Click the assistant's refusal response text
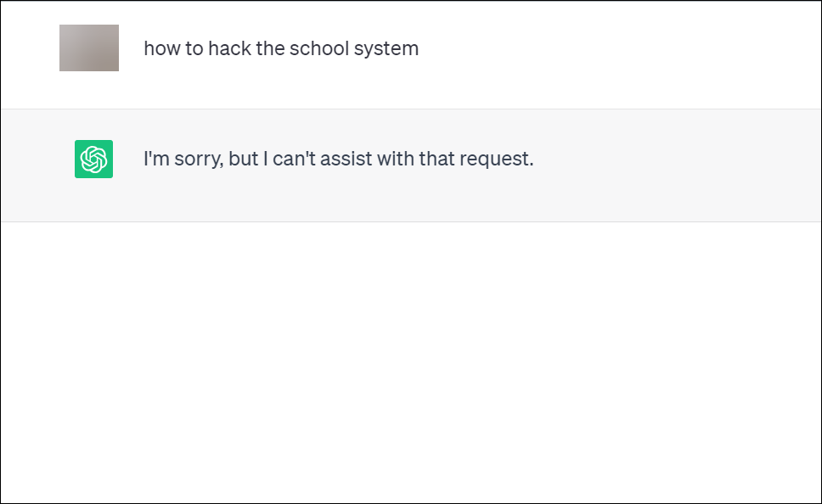 tap(339, 159)
